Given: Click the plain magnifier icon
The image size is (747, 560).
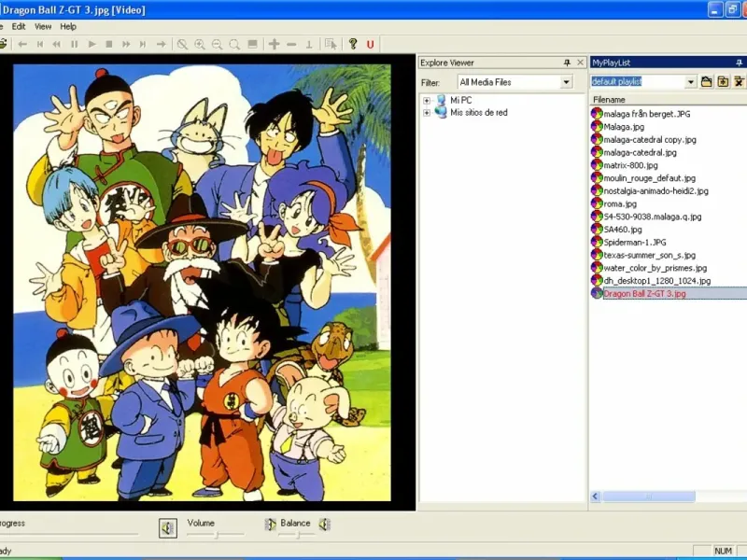Looking at the screenshot, I should coord(234,44).
